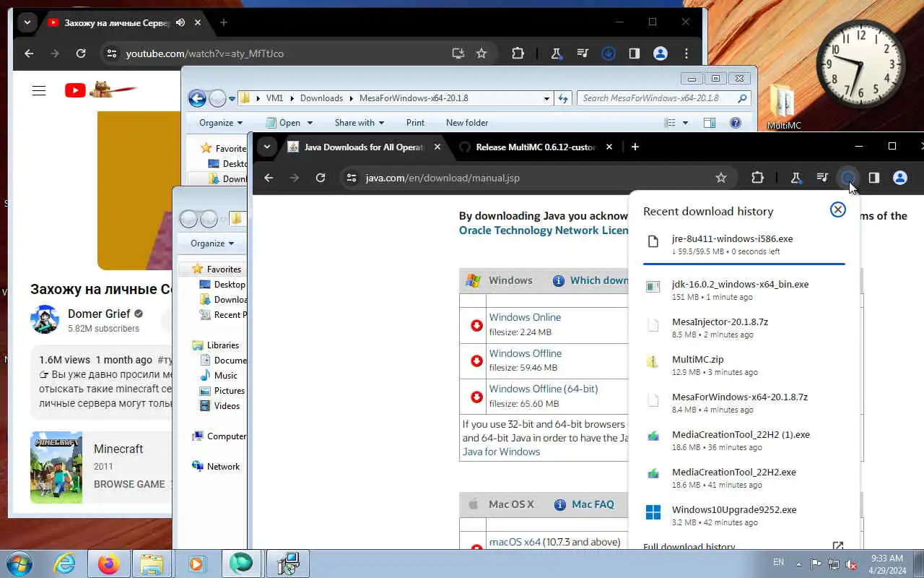Open YouTube hamburger guide menu
This screenshot has height=578, width=924.
[39, 90]
